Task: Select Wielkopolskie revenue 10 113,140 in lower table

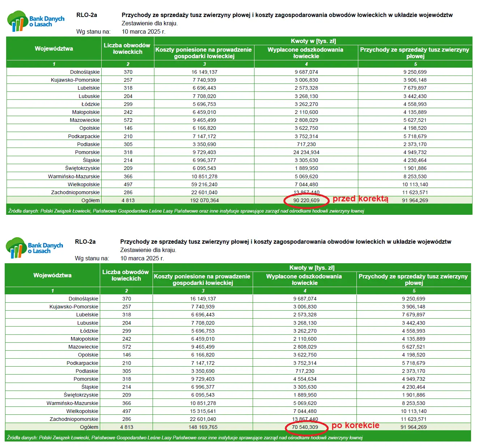Action: (414, 411)
